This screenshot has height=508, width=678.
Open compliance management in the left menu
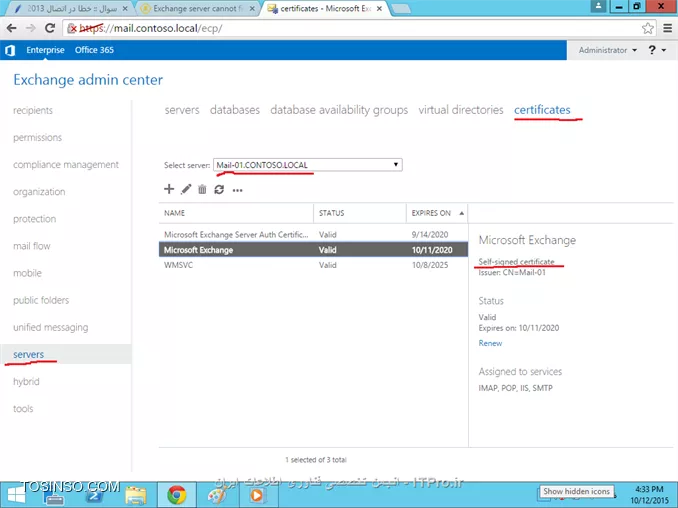click(66, 165)
